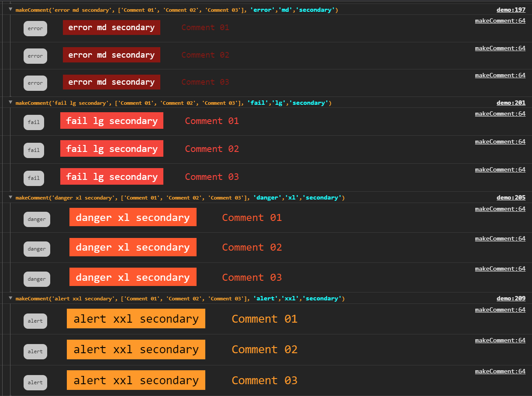Click the grey 'error' badge beside Comment 03
Image resolution: width=532 pixels, height=396 pixels.
click(x=35, y=83)
